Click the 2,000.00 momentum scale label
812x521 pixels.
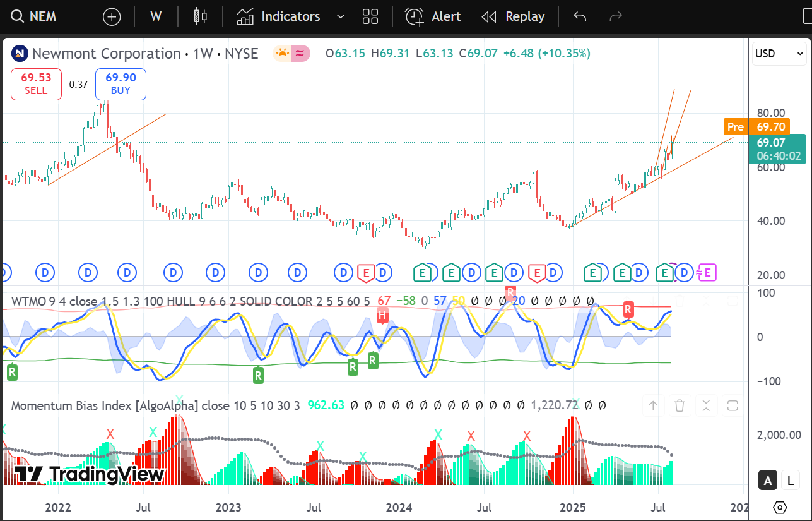(x=779, y=434)
